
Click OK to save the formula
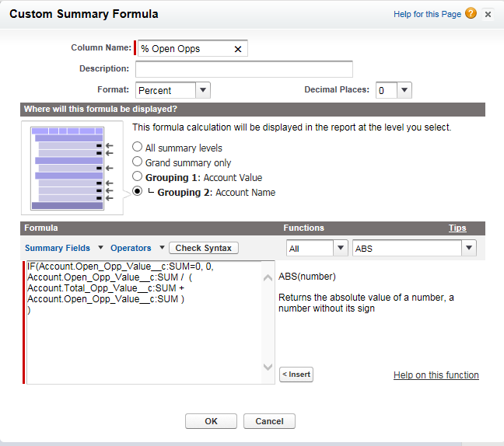[211, 421]
